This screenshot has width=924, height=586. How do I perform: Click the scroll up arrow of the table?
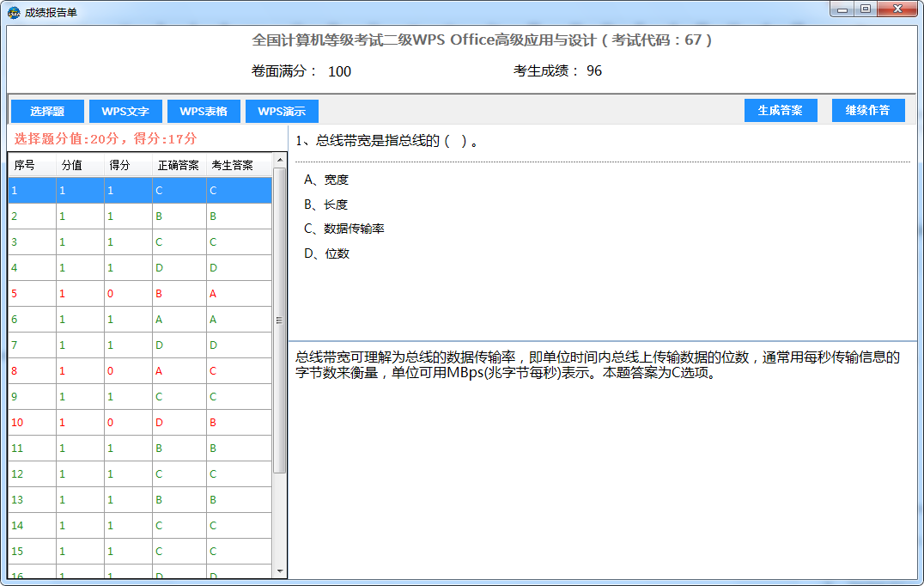pyautogui.click(x=280, y=161)
